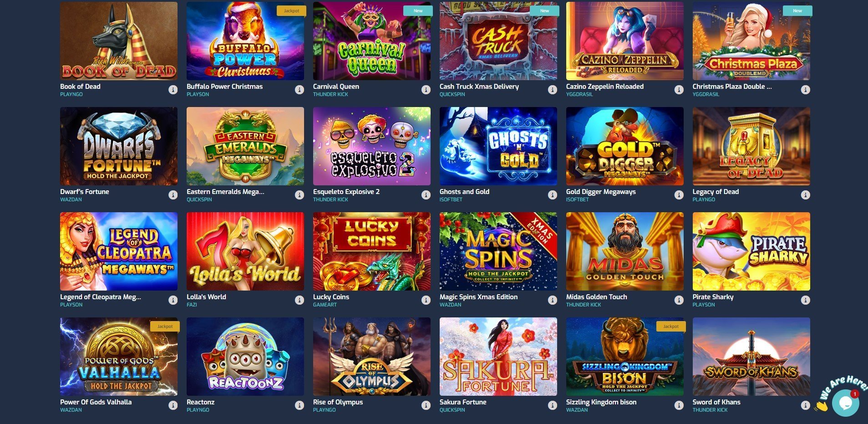Click info icon for Lolla's World
The height and width of the screenshot is (424, 868).
tap(299, 300)
